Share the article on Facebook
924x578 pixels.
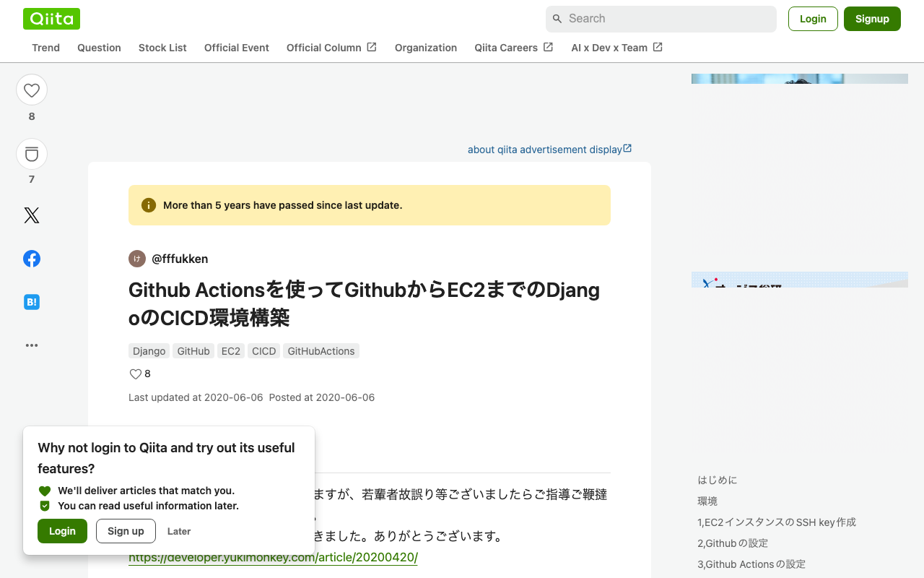tap(32, 258)
